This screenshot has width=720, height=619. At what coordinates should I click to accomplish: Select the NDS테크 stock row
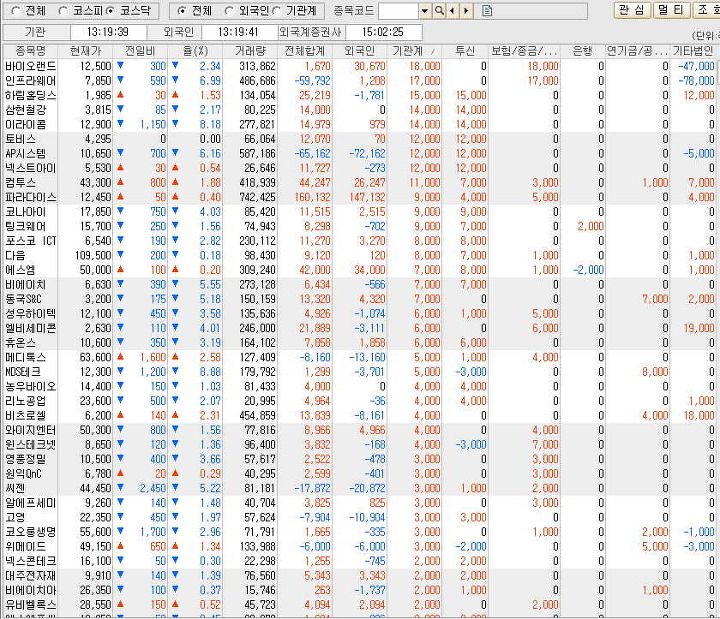[360, 372]
